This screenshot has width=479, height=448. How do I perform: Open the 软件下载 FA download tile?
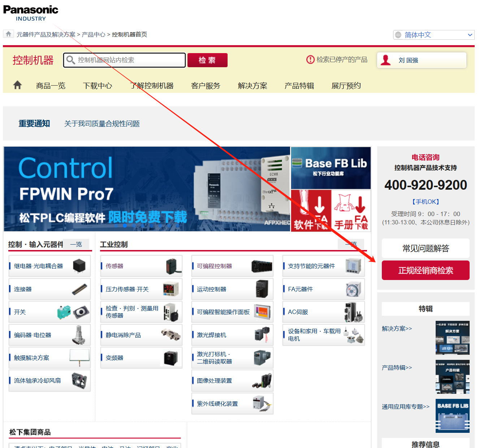[x=311, y=211]
